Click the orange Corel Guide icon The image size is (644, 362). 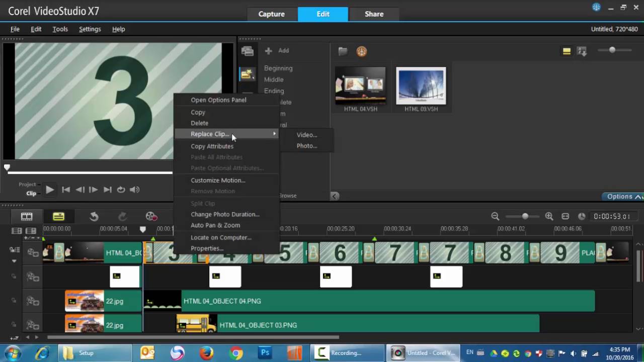coord(362,51)
